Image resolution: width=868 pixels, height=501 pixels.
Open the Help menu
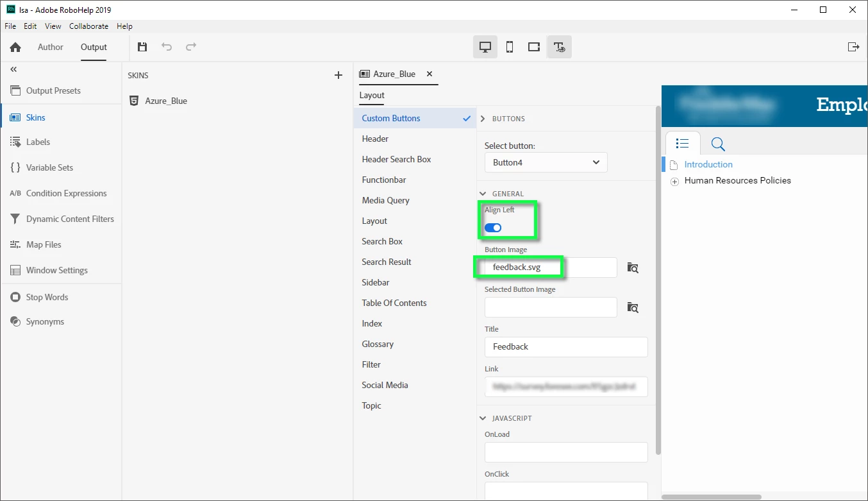coord(125,26)
